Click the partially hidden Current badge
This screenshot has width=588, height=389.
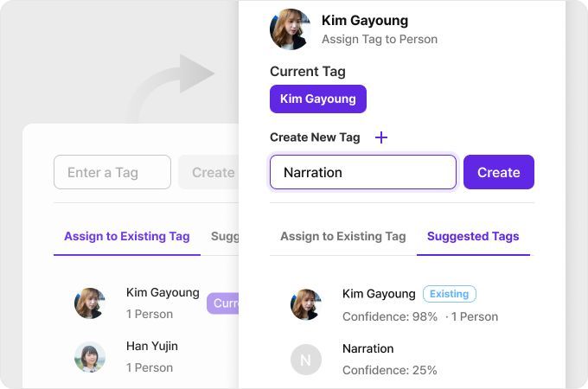coord(223,303)
